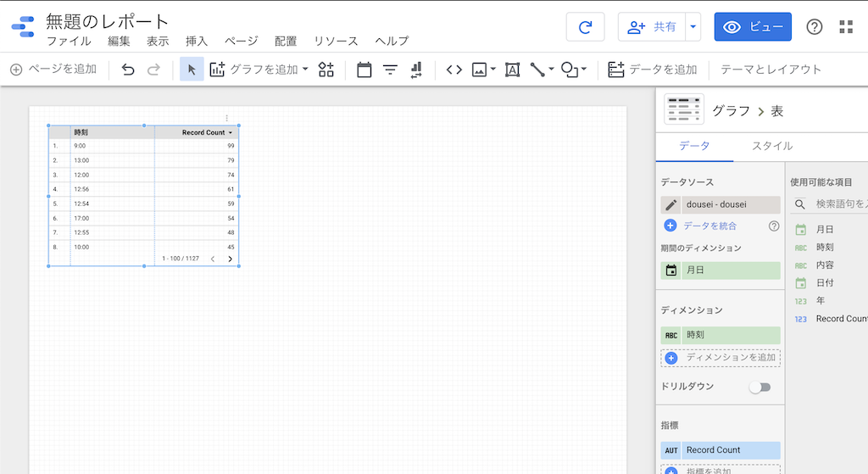Sort by Record Count column header
The image size is (868, 474).
(203, 132)
